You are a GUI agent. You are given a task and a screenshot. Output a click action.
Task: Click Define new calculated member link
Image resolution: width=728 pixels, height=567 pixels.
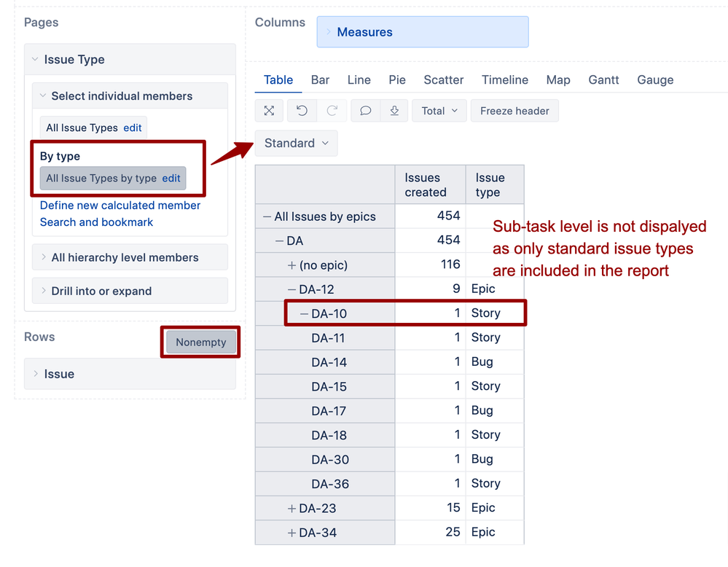point(120,206)
